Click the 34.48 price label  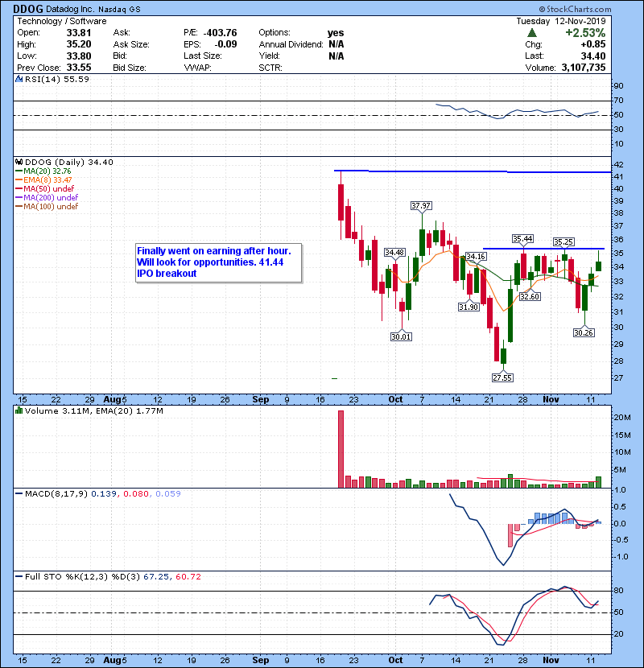[394, 252]
